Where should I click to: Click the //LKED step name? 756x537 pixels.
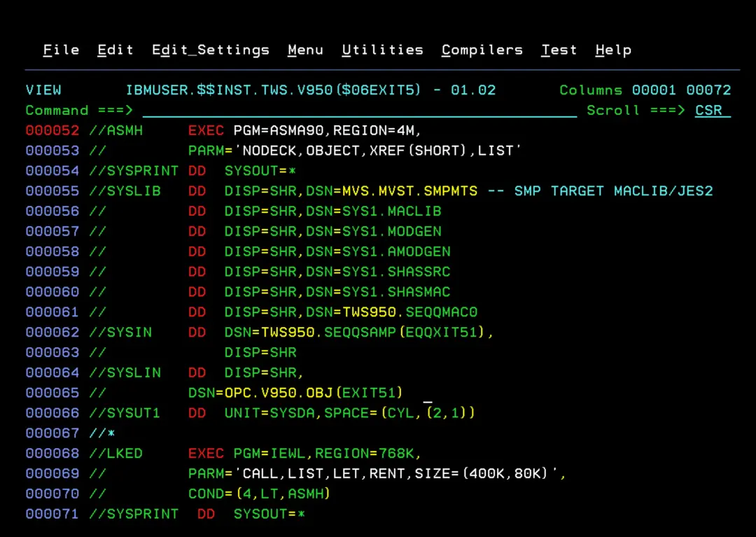coord(115,454)
